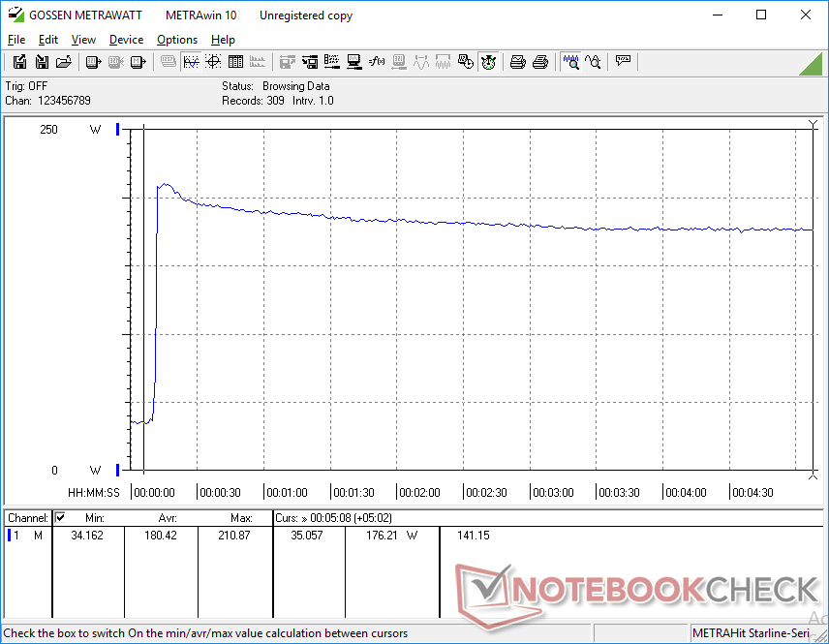
Task: Click the curve zoom magnifier icon
Action: (593, 62)
